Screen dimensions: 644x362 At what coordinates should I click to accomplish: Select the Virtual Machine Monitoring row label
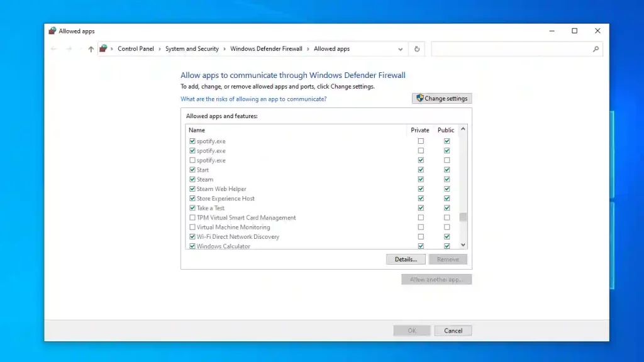pos(233,227)
